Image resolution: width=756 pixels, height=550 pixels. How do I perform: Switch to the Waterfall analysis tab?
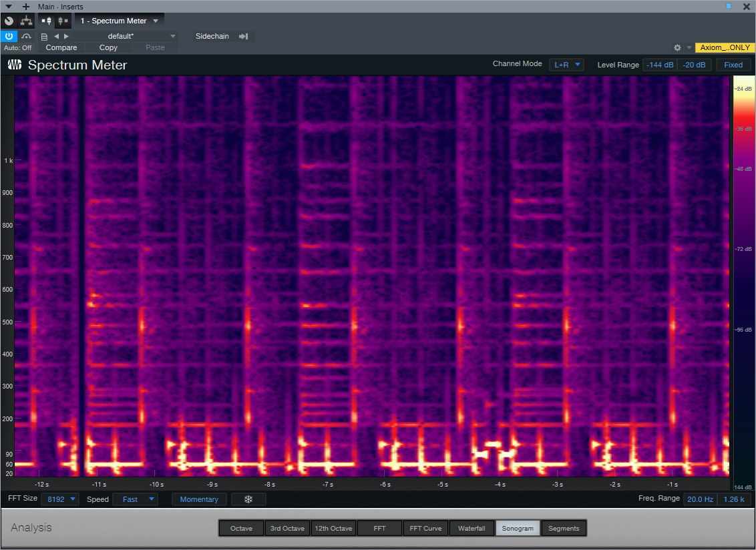point(471,528)
